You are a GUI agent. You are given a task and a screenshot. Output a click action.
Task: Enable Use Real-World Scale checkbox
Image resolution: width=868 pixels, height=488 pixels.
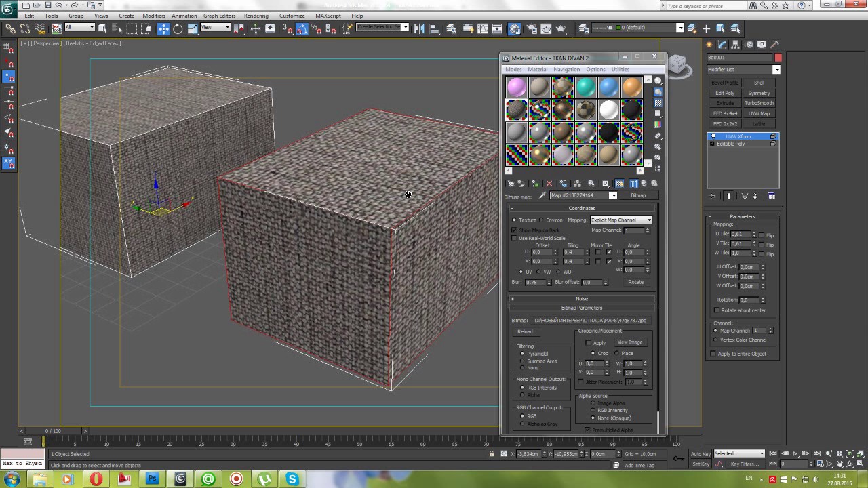click(514, 238)
